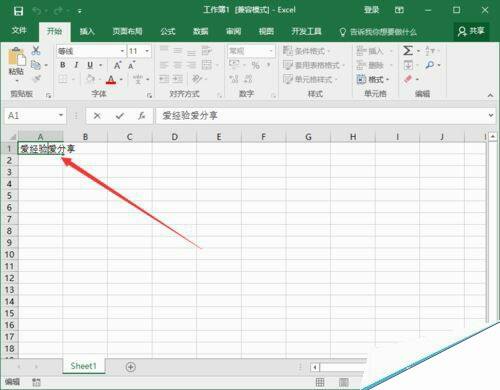Click the 粘贴 Paste clipboard icon
The height and width of the screenshot is (390, 500).
(x=17, y=57)
